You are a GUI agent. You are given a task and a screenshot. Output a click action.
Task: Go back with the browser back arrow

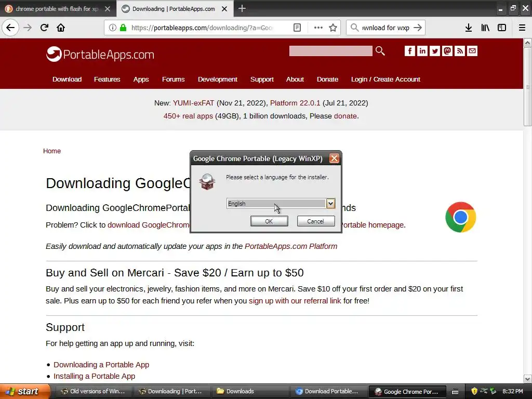10,28
